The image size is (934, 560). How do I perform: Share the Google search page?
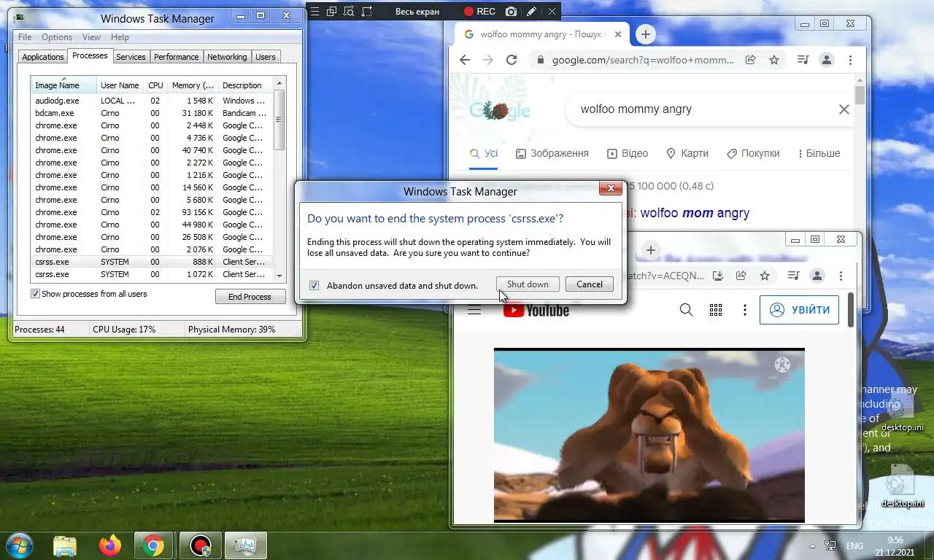point(751,60)
